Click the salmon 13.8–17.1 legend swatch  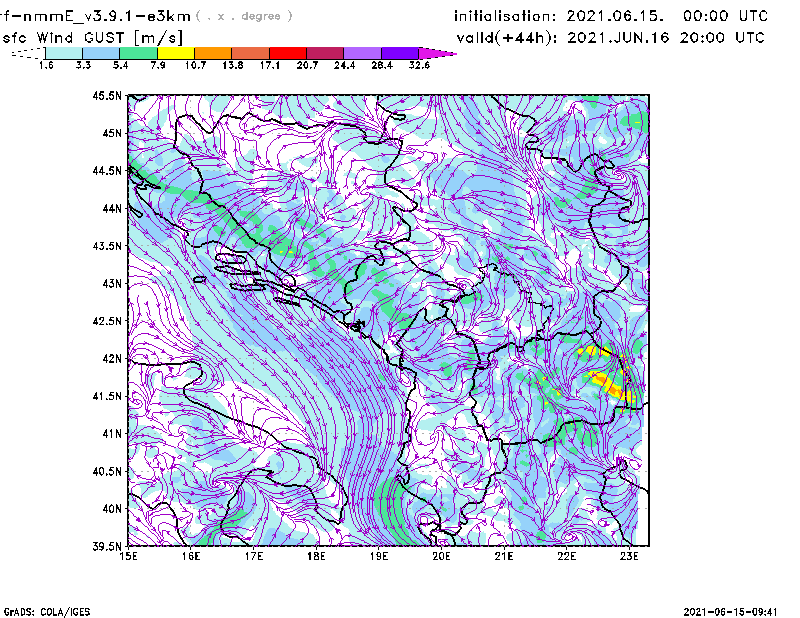(x=251, y=53)
